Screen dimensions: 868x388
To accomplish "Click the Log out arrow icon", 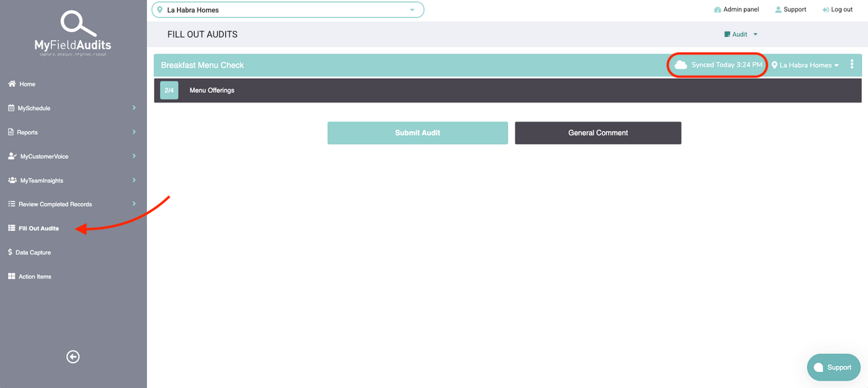I will 826,10.
